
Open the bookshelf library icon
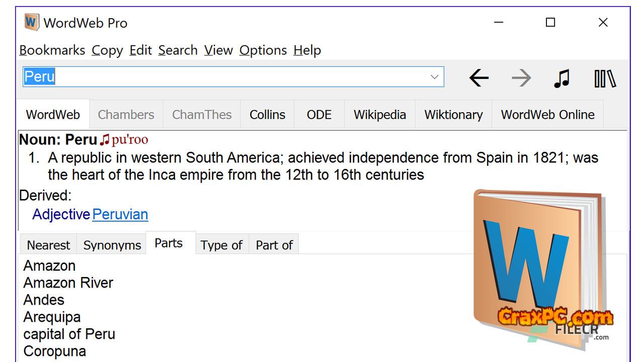[604, 78]
